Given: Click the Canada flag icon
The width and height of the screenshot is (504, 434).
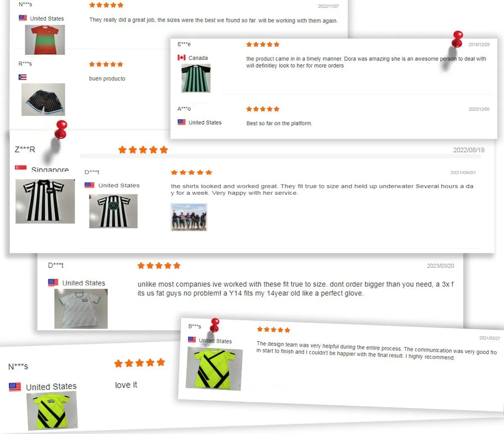Looking at the screenshot, I should [181, 58].
